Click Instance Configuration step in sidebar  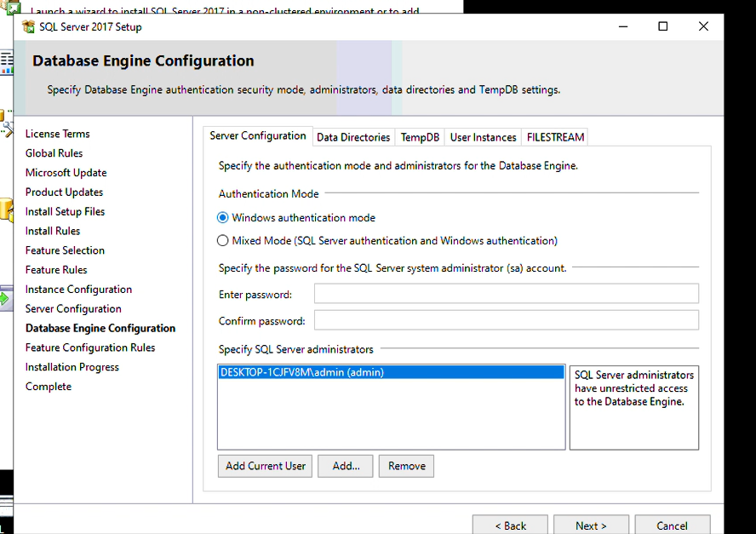coord(78,290)
